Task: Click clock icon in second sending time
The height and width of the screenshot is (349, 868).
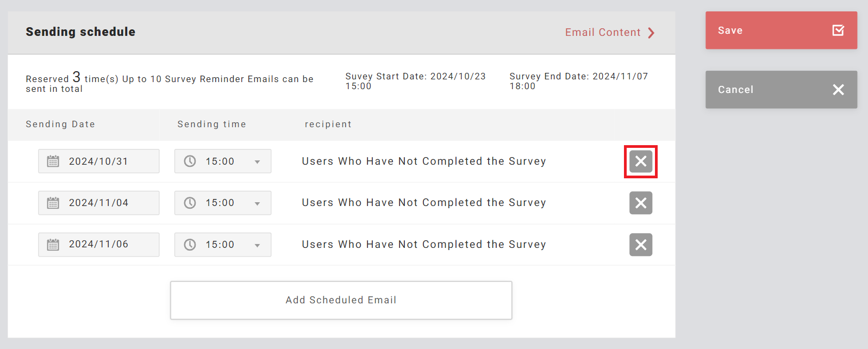Action: click(190, 203)
